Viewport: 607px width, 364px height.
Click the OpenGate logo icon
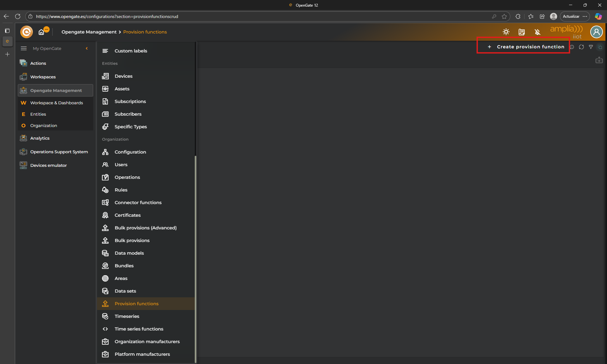pos(27,32)
